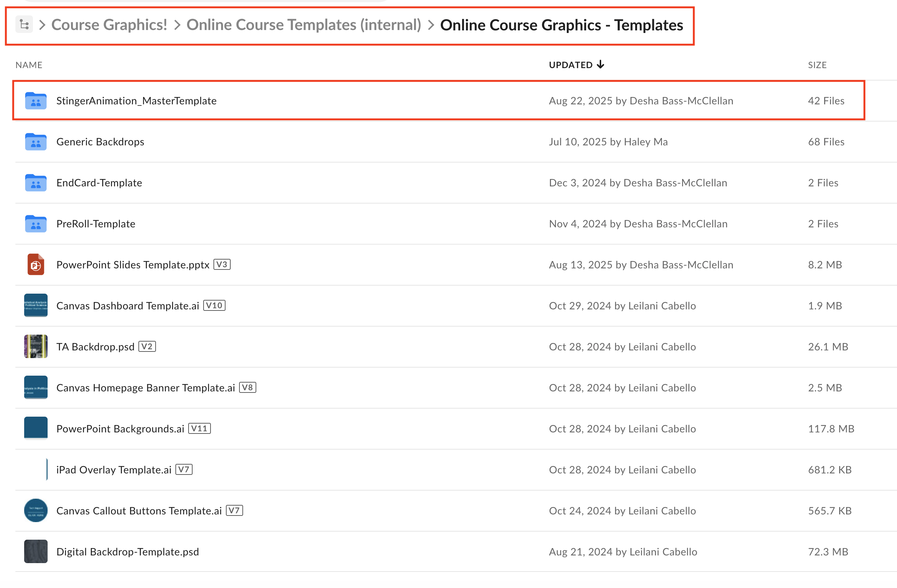The height and width of the screenshot is (588, 897).
Task: Click V3 version badge on PowerPoint Slides Template
Action: point(222,264)
